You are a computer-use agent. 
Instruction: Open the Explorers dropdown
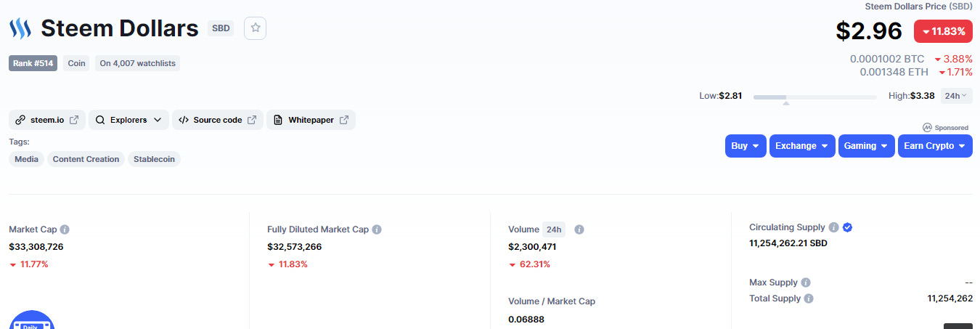point(128,120)
